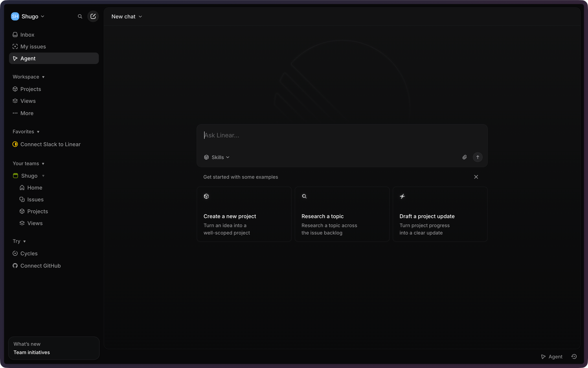
Task: Open the Shugo team Issues
Action: 57,199
